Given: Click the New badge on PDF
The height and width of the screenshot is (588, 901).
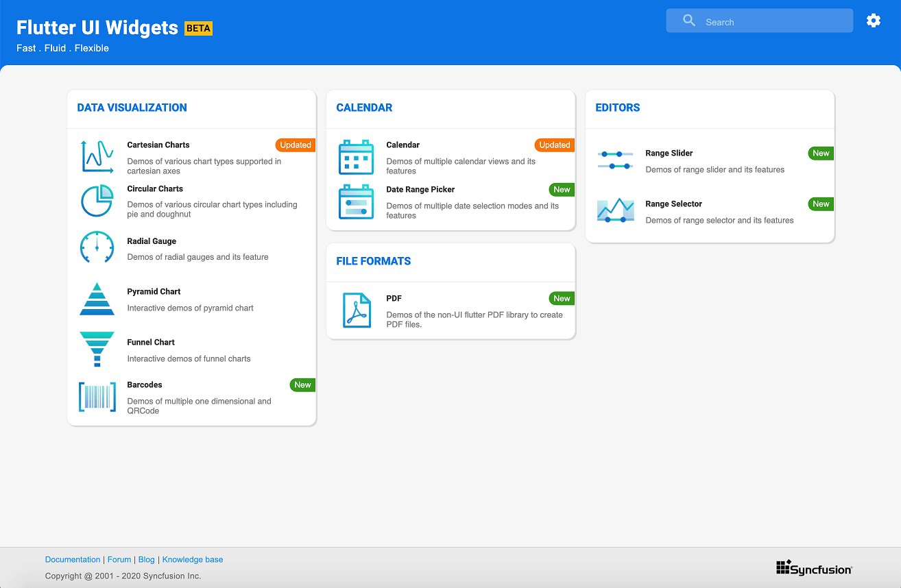Looking at the screenshot, I should (x=562, y=299).
